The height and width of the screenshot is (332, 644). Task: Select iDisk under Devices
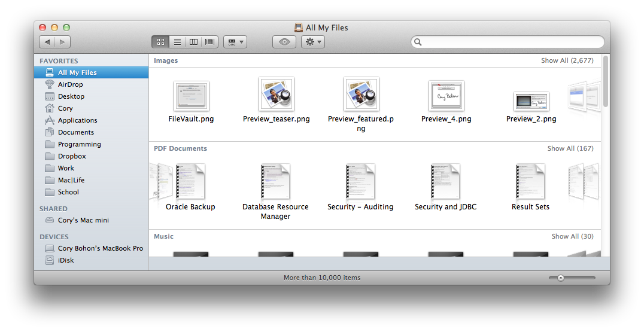(66, 260)
